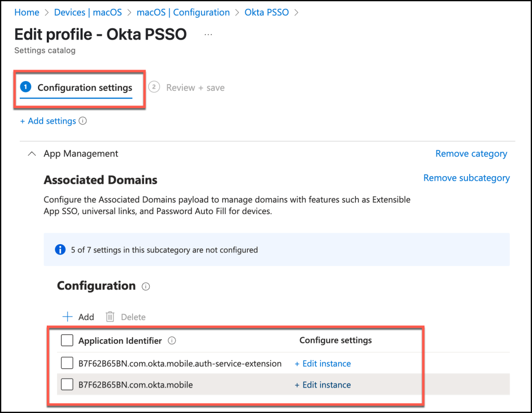The image size is (532, 413).
Task: Click the info icon beside Application Identifier
Action: pyautogui.click(x=172, y=341)
